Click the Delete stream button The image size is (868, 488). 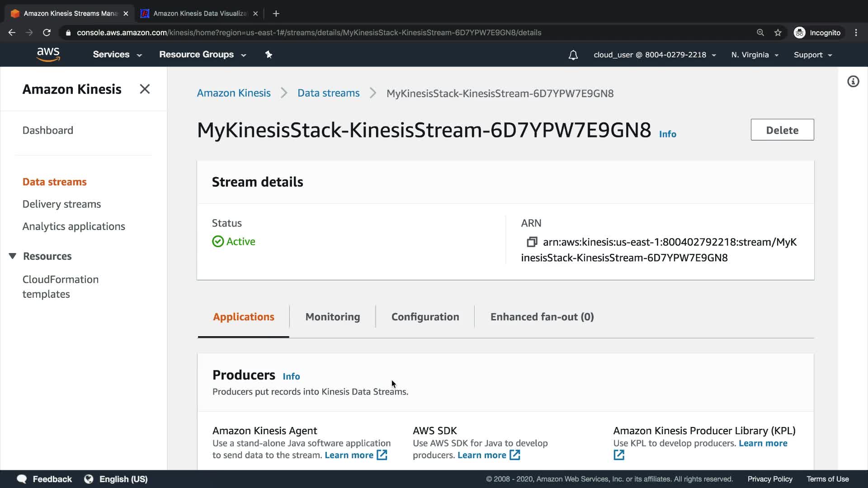(782, 130)
